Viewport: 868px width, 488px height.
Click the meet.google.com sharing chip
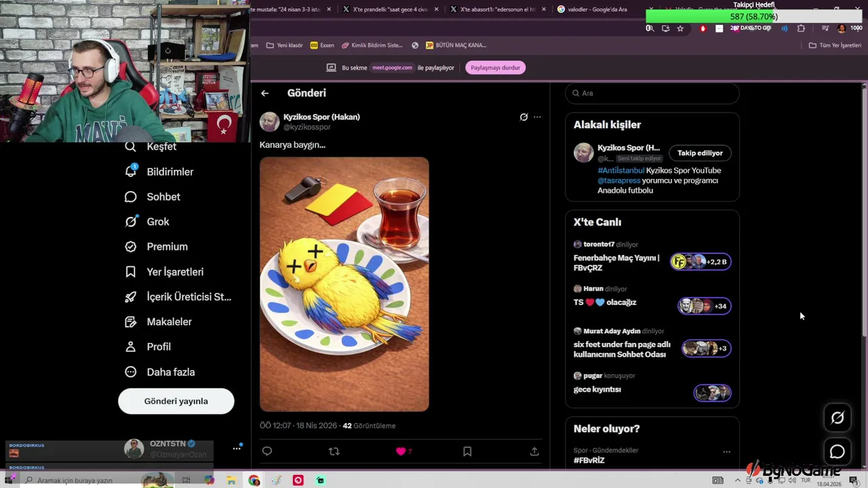pyautogui.click(x=392, y=68)
